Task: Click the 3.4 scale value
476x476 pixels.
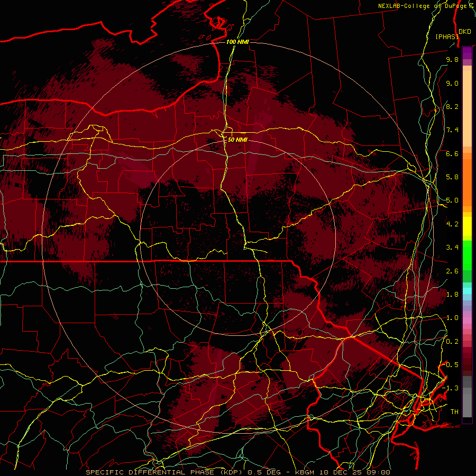Action: tap(452, 248)
